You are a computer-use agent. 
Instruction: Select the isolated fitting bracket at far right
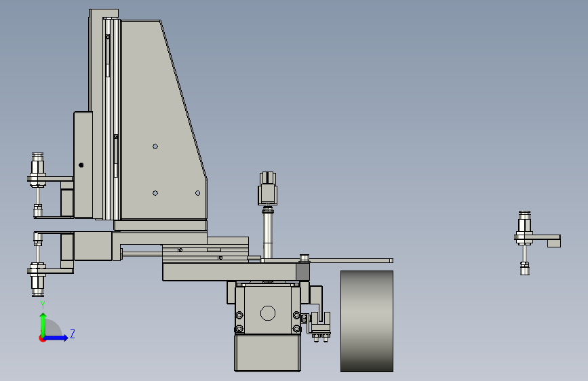tap(536, 243)
